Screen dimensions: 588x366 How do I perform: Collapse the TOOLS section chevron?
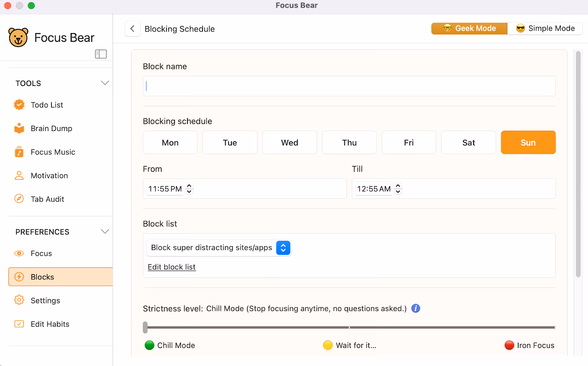105,83
